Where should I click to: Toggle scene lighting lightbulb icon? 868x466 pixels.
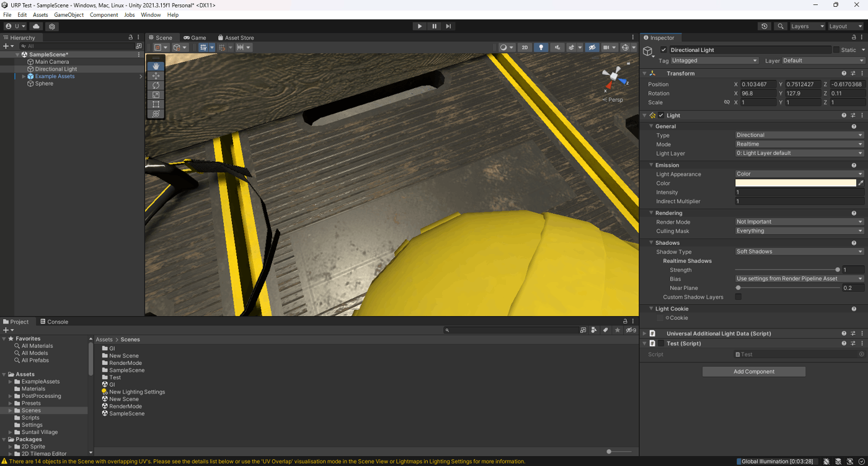[541, 47]
